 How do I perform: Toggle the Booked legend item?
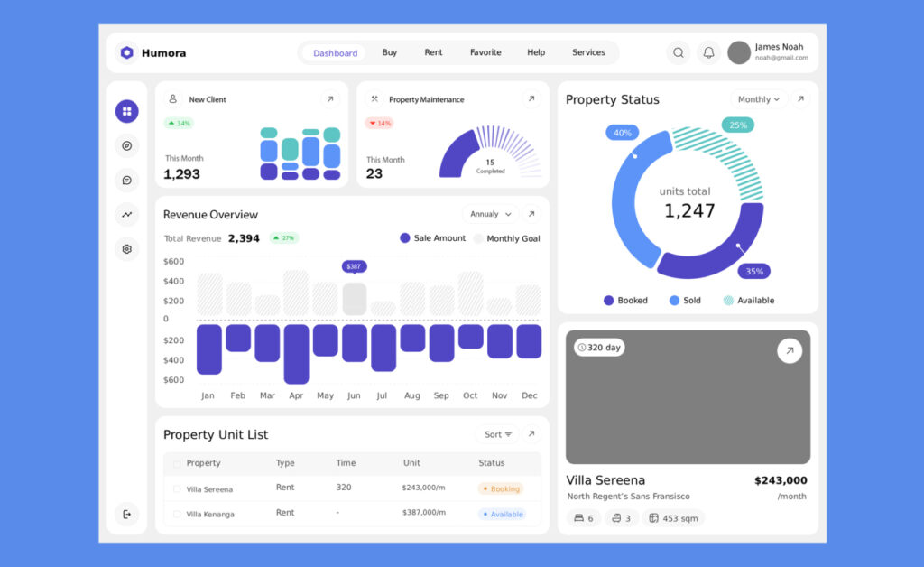click(625, 301)
